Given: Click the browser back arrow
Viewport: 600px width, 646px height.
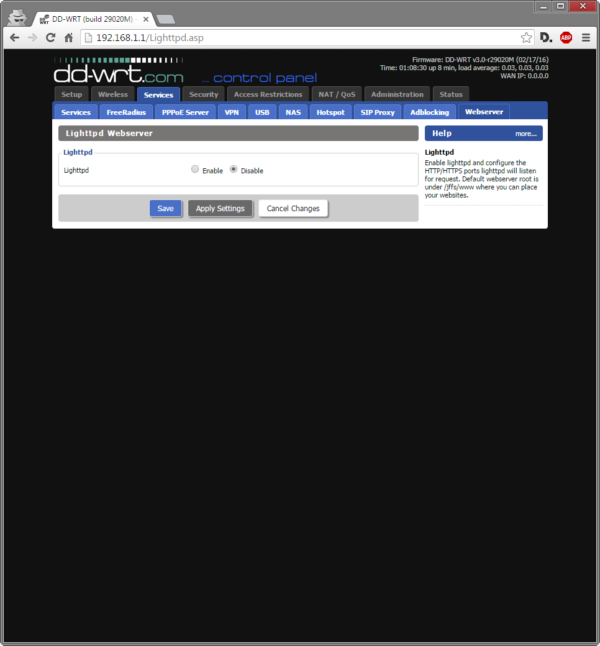Looking at the screenshot, I should (14, 38).
